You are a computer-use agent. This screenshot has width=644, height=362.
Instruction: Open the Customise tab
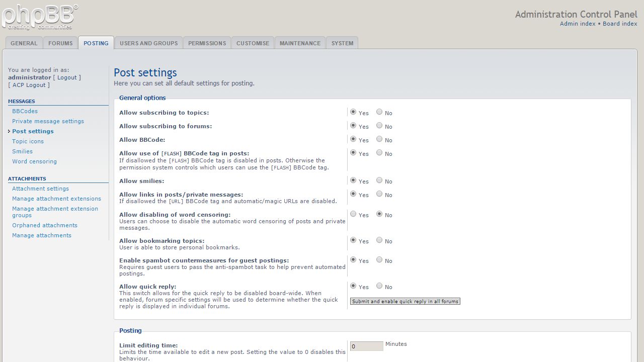(253, 43)
